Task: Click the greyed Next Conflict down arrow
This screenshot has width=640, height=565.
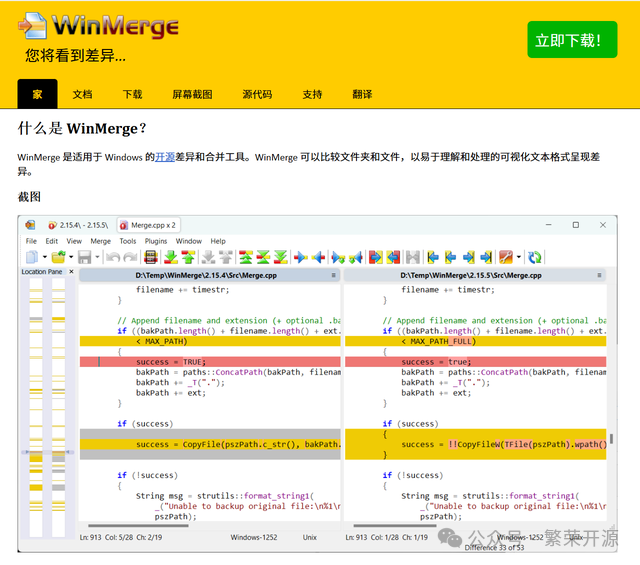Action: tap(209, 257)
